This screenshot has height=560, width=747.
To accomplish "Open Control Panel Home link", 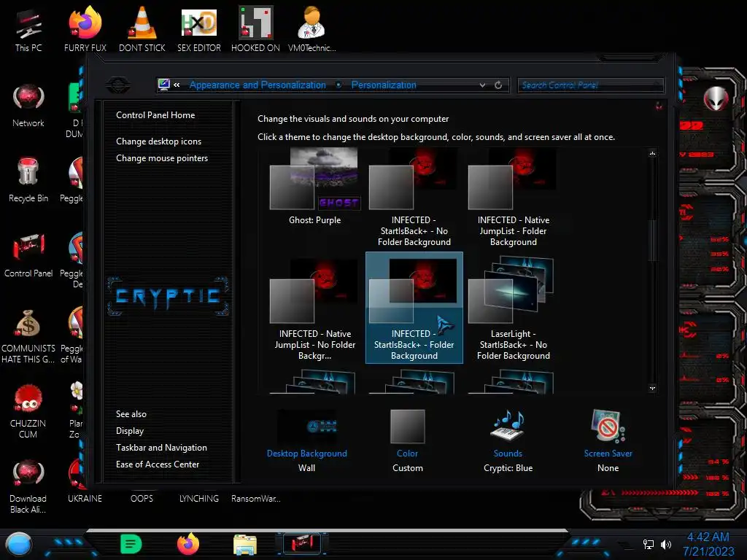I will pyautogui.click(x=155, y=114).
